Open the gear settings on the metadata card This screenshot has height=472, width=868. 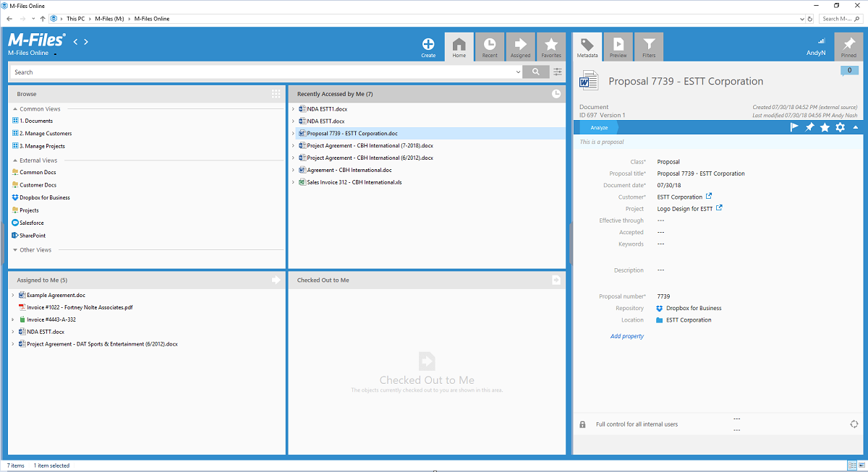(838, 126)
